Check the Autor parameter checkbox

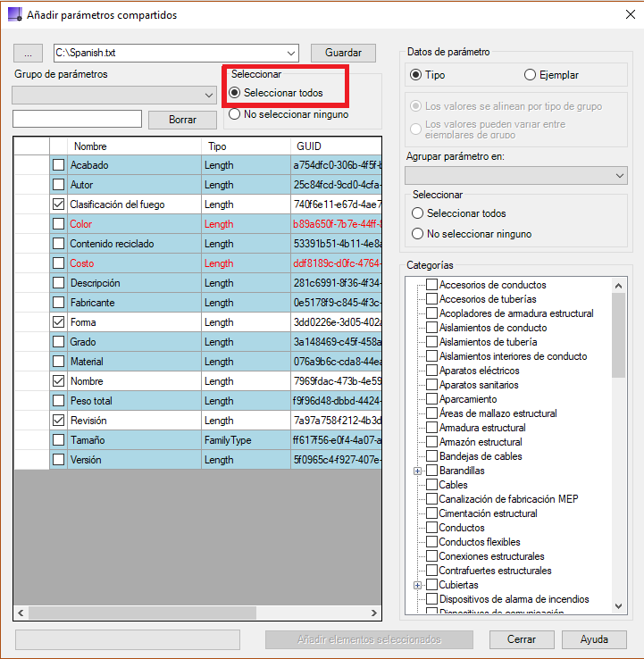coord(58,185)
